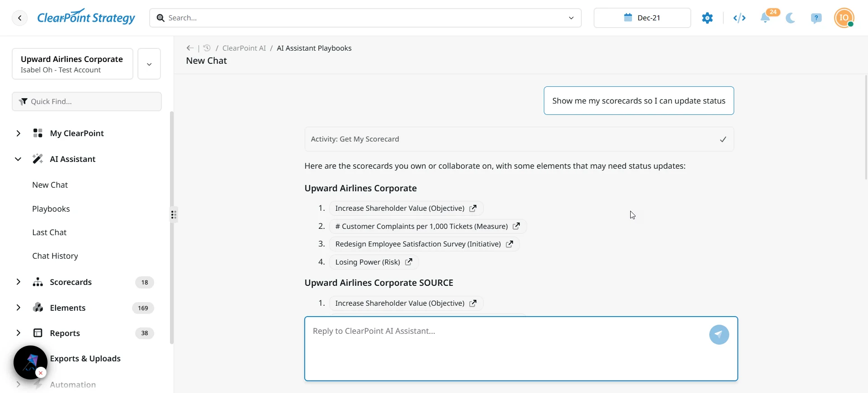This screenshot has width=868, height=393.
Task: Click Reports count badge 38
Action: 145,333
